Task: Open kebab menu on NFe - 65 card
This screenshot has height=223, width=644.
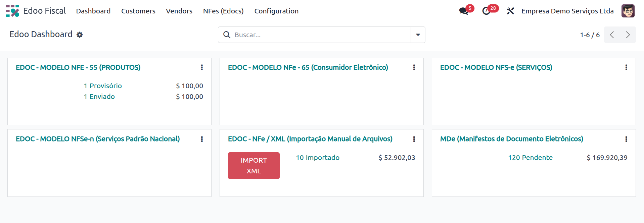Action: pos(414,67)
